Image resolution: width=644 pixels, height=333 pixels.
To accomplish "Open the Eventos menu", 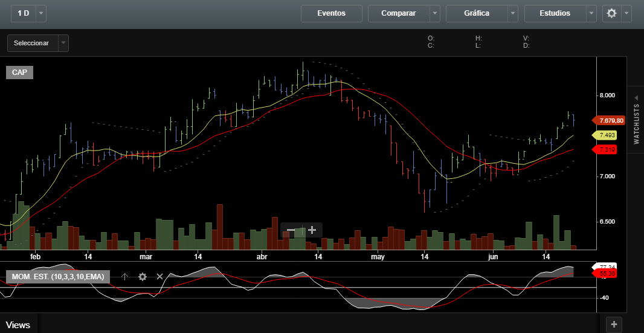I will point(332,13).
